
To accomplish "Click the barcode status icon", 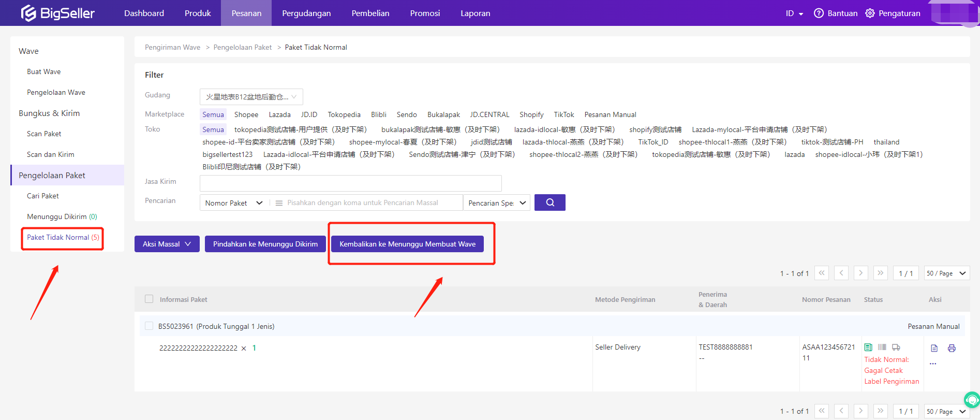I will coord(882,347).
